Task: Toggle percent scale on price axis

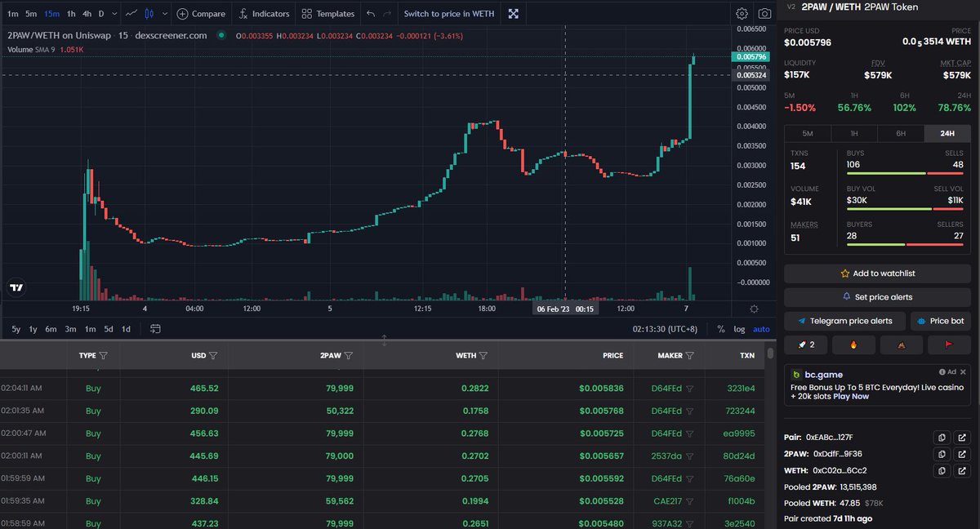Action: [x=720, y=329]
